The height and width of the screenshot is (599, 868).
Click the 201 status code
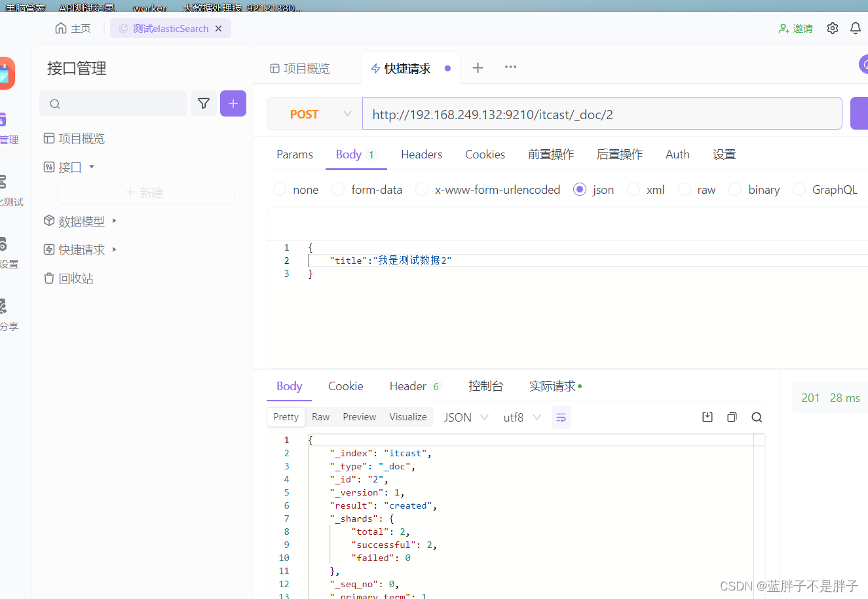pyautogui.click(x=810, y=398)
